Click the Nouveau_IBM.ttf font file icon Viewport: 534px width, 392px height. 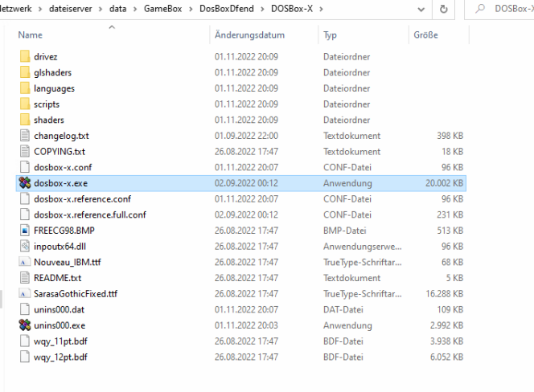(x=24, y=262)
